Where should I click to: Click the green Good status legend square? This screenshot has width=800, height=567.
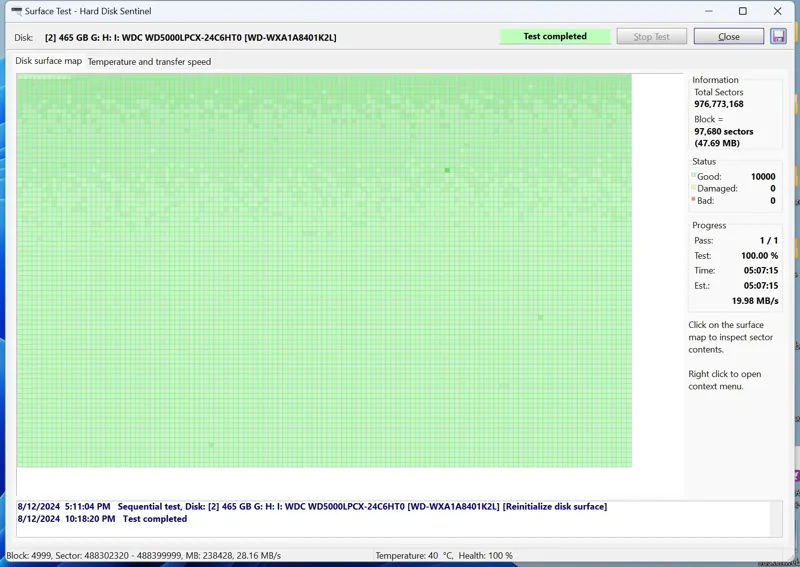pos(693,176)
